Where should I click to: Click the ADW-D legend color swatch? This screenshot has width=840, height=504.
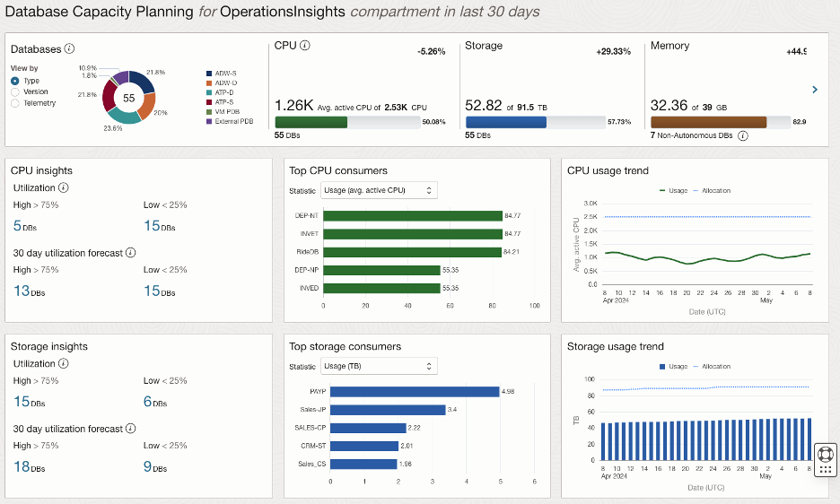[x=209, y=83]
